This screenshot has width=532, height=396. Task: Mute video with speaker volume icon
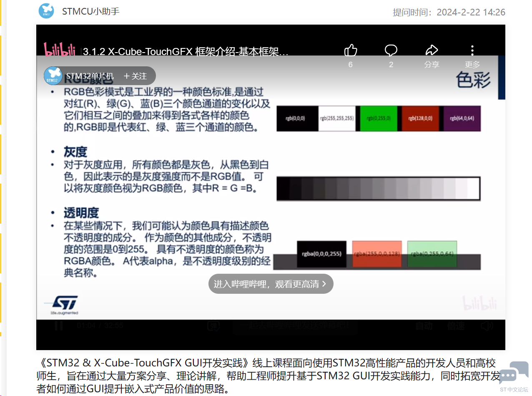[x=487, y=326]
